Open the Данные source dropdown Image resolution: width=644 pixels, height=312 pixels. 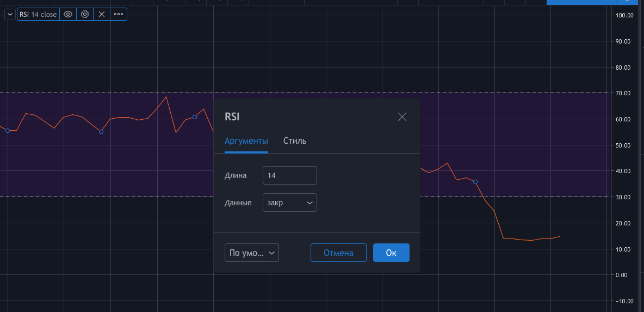click(x=289, y=203)
